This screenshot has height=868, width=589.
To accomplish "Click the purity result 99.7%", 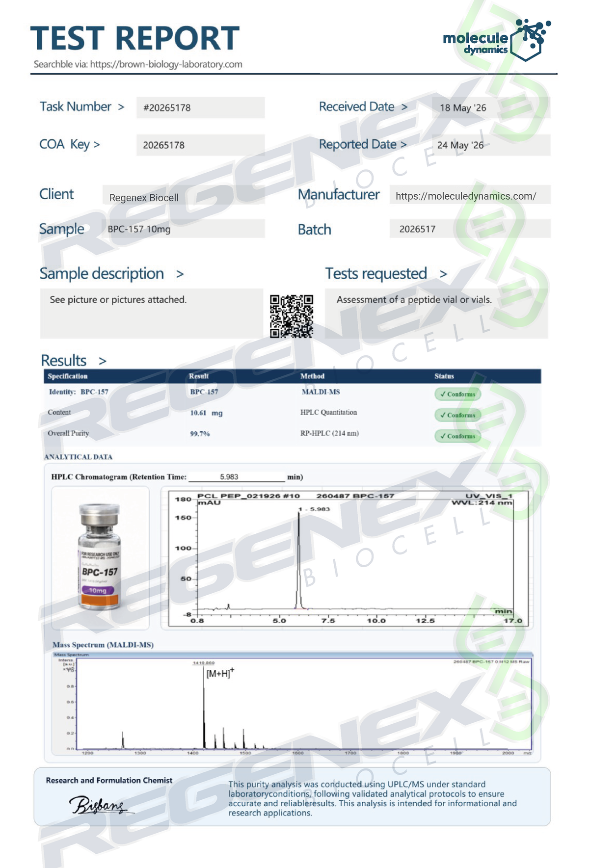I will pos(200,434).
